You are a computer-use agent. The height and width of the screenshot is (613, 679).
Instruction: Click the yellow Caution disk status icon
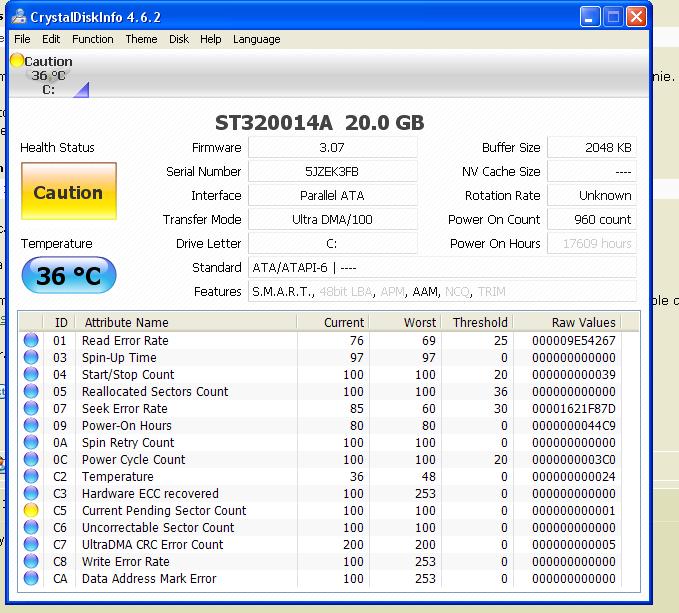17,60
